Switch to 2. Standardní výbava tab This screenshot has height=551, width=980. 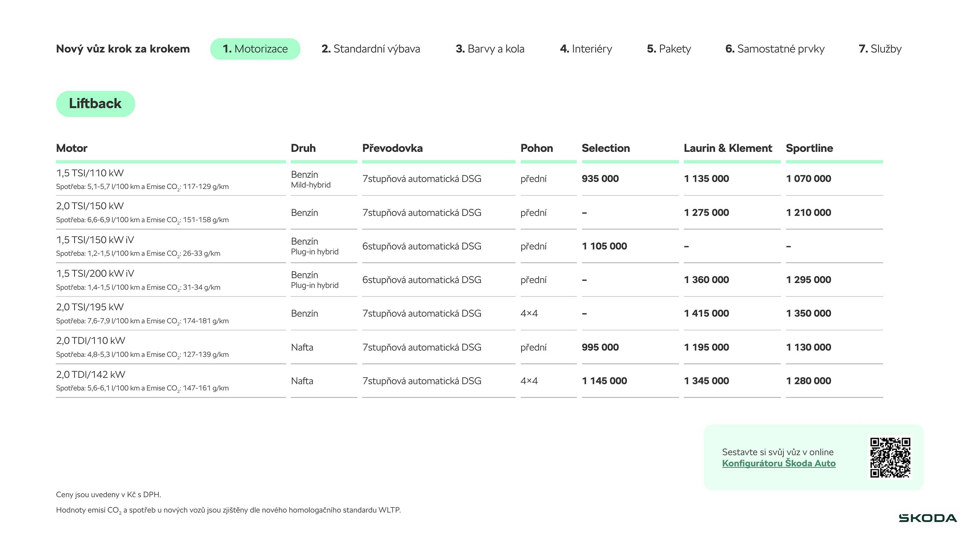tap(371, 49)
